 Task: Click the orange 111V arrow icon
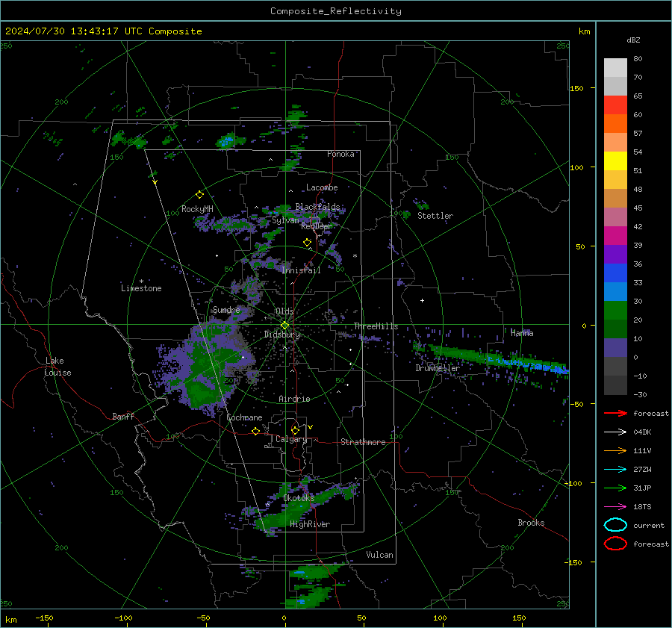(x=615, y=450)
